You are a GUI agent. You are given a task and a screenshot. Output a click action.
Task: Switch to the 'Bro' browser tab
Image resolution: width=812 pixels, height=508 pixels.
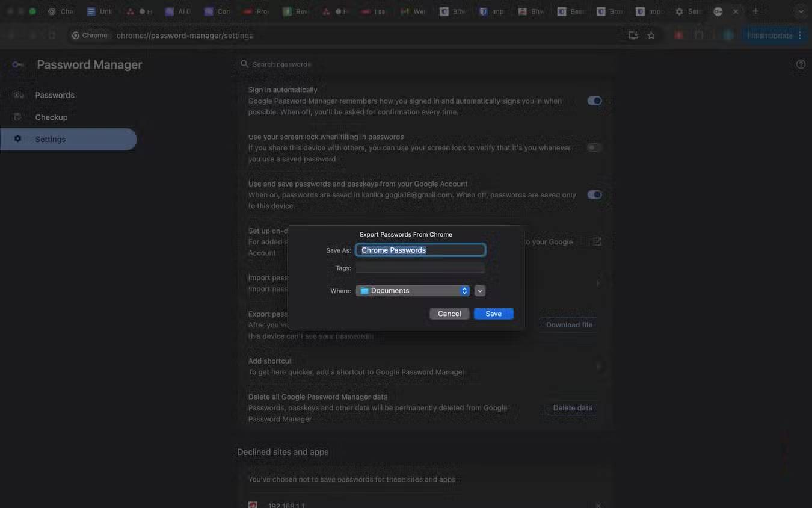coord(611,11)
